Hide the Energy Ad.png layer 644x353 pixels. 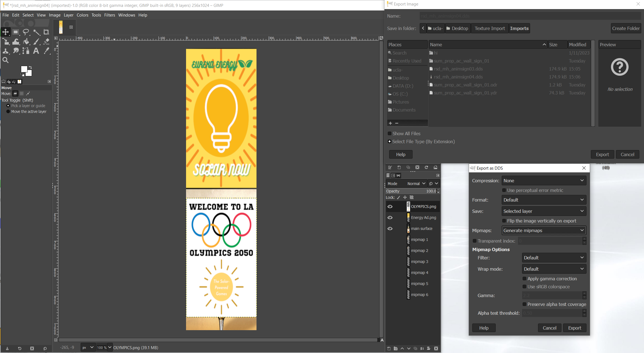pos(390,218)
